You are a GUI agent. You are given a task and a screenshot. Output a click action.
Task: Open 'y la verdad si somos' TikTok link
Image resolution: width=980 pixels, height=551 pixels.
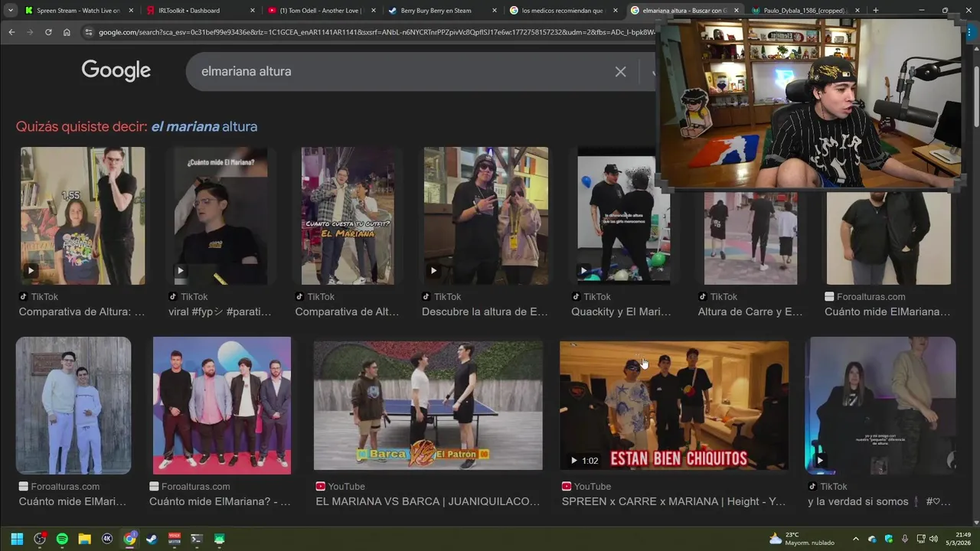[879, 501]
